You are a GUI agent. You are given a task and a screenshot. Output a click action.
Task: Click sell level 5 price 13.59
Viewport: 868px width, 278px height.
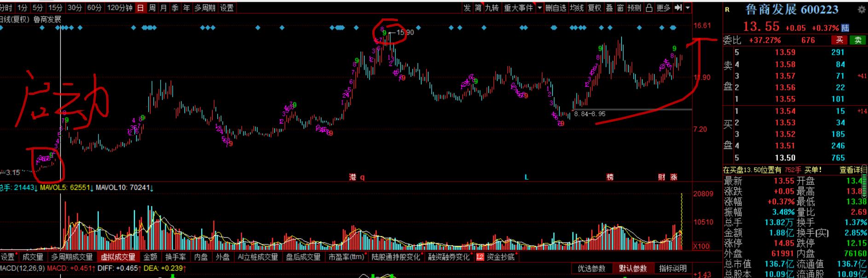tap(785, 53)
